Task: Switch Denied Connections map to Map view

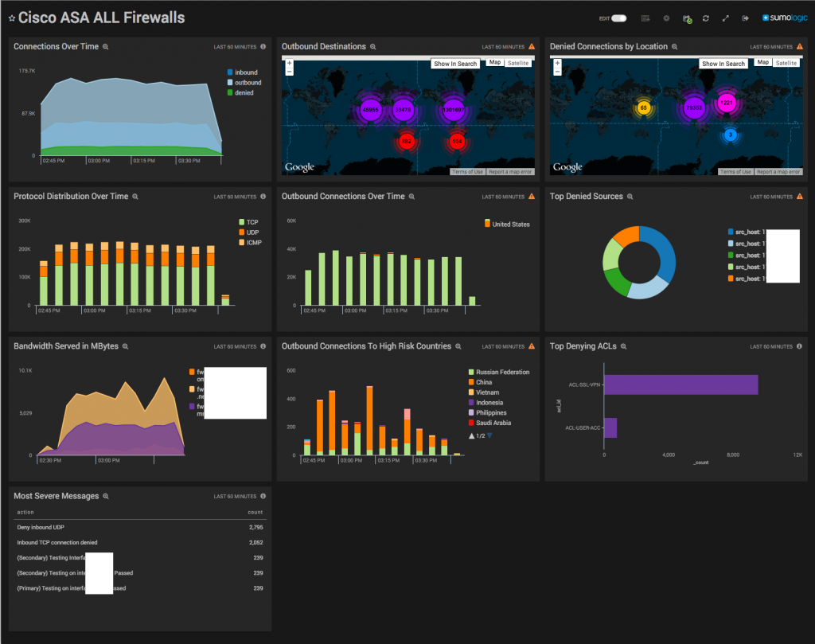Action: 763,62
